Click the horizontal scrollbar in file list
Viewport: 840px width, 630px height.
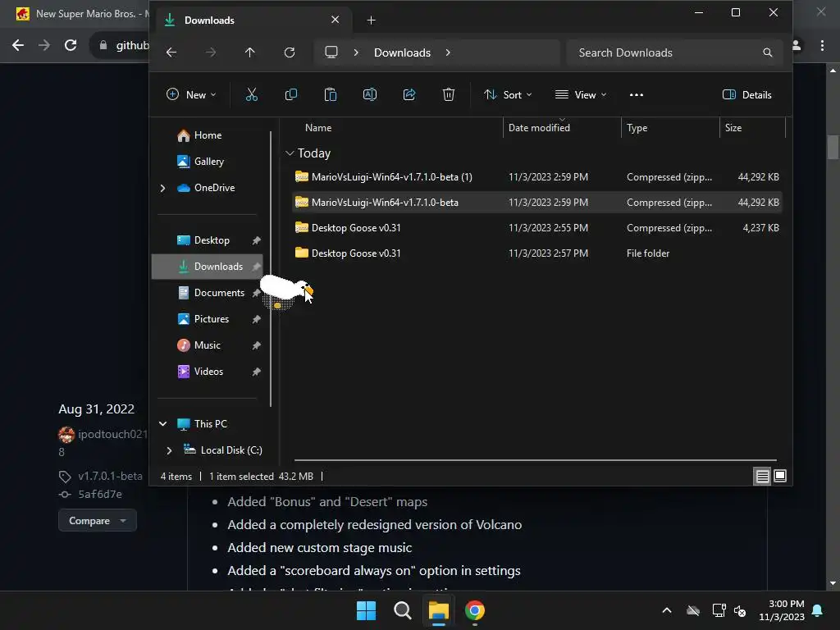point(535,459)
